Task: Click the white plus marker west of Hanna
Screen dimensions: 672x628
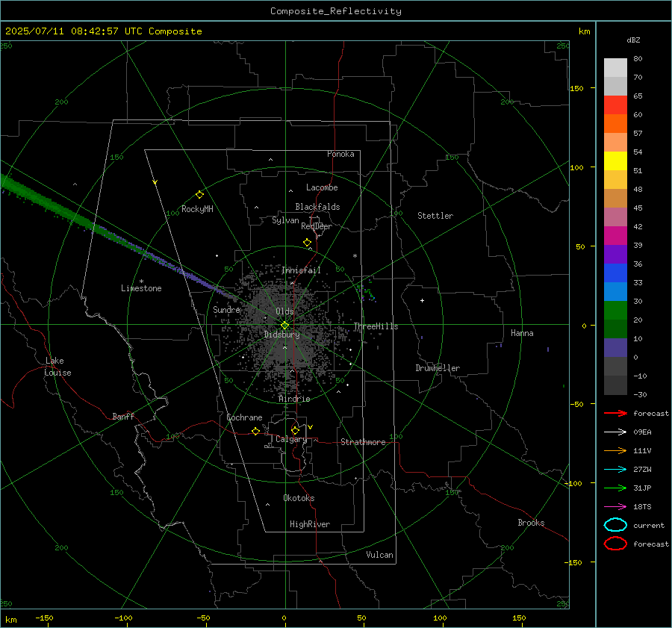Action: tap(422, 300)
